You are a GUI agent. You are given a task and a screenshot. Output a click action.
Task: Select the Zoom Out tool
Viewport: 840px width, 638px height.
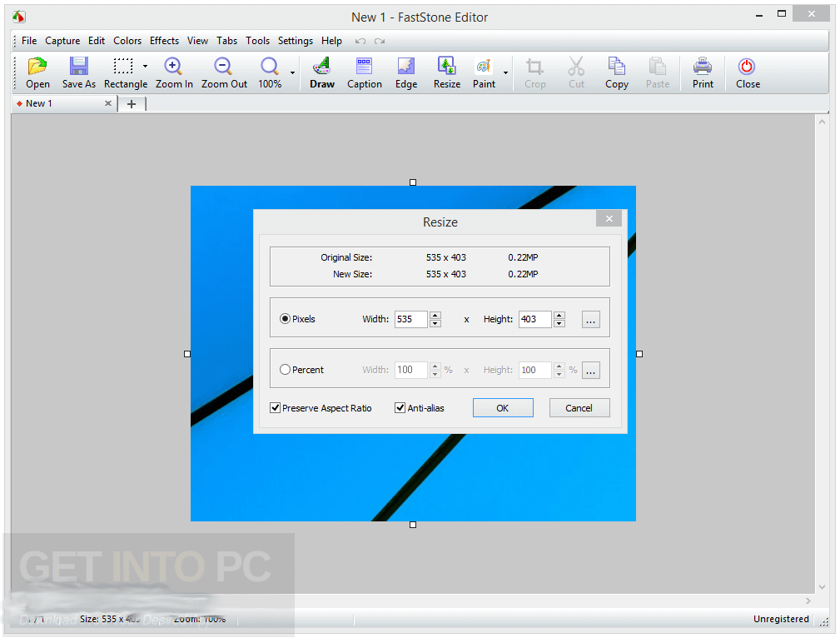tap(224, 67)
